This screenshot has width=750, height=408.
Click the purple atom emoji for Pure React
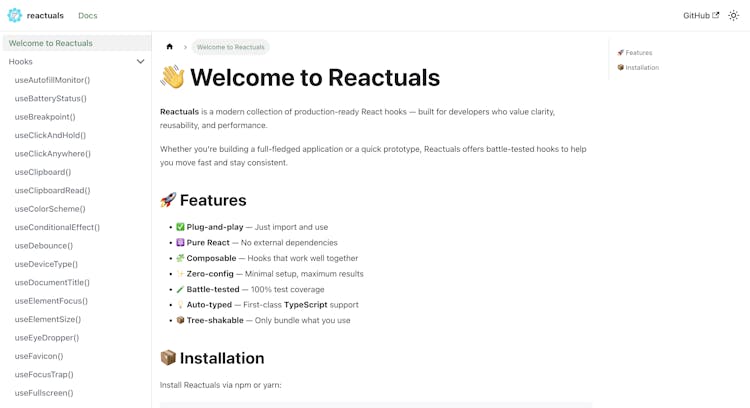click(x=180, y=243)
